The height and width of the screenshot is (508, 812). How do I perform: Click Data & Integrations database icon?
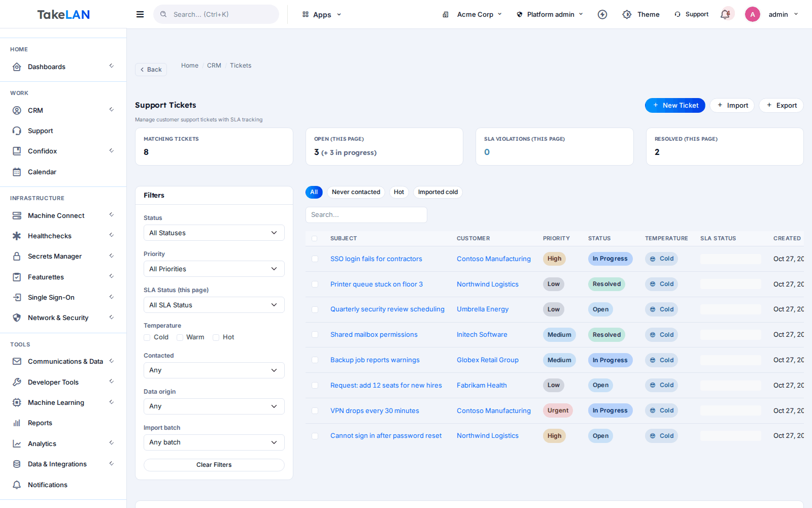click(x=17, y=464)
